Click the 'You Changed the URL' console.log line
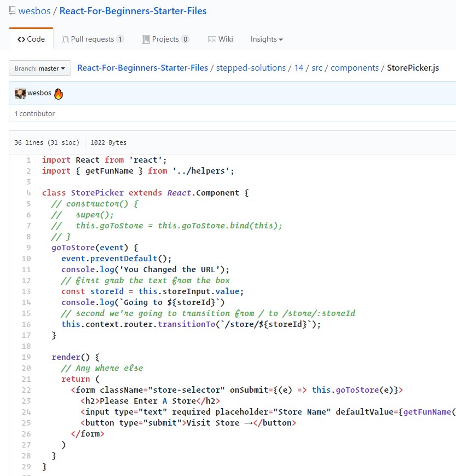This screenshot has width=456, height=476. pos(145,269)
